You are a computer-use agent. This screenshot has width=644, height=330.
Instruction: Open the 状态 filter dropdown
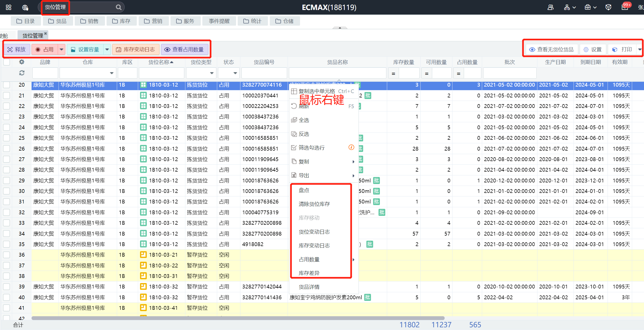point(235,73)
